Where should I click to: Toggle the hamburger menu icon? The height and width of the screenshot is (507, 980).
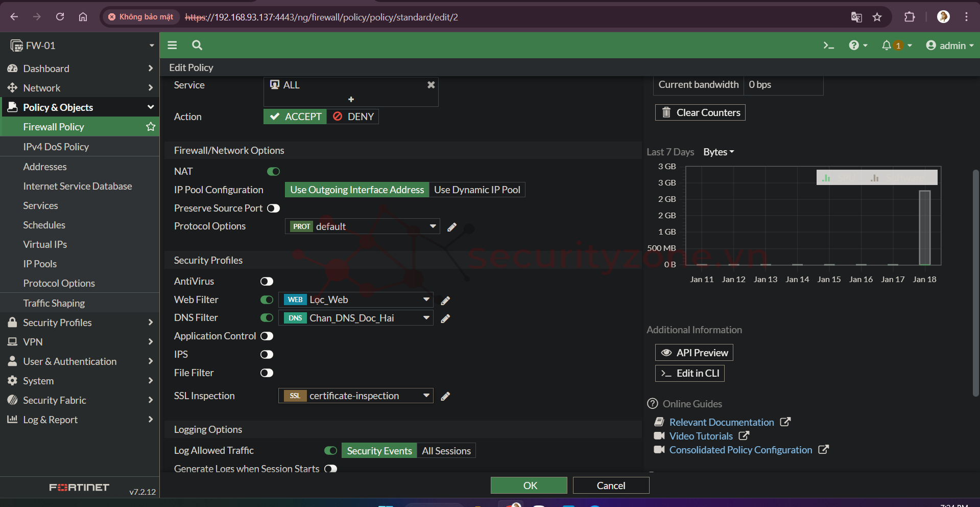[x=172, y=45]
